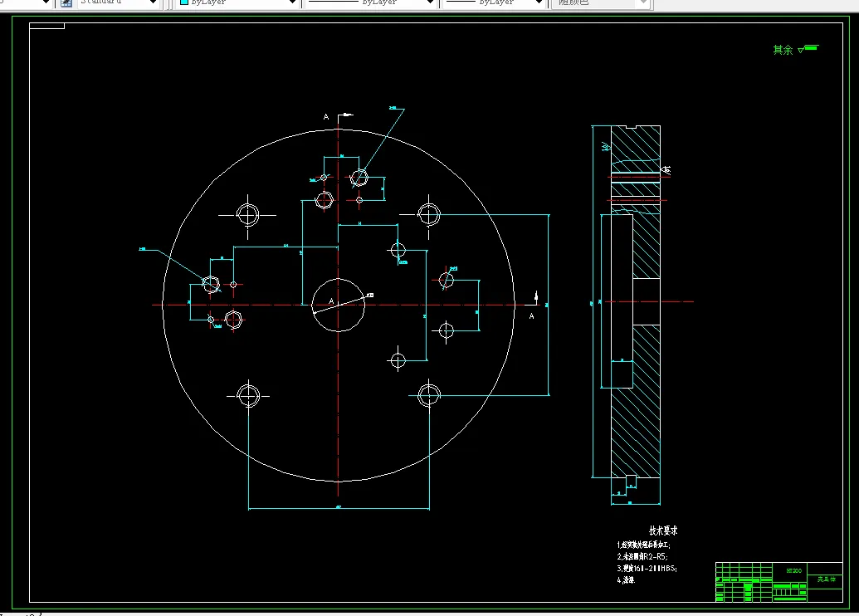Select the hatched section view on the right
This screenshot has width=859, height=616.
tap(636, 302)
